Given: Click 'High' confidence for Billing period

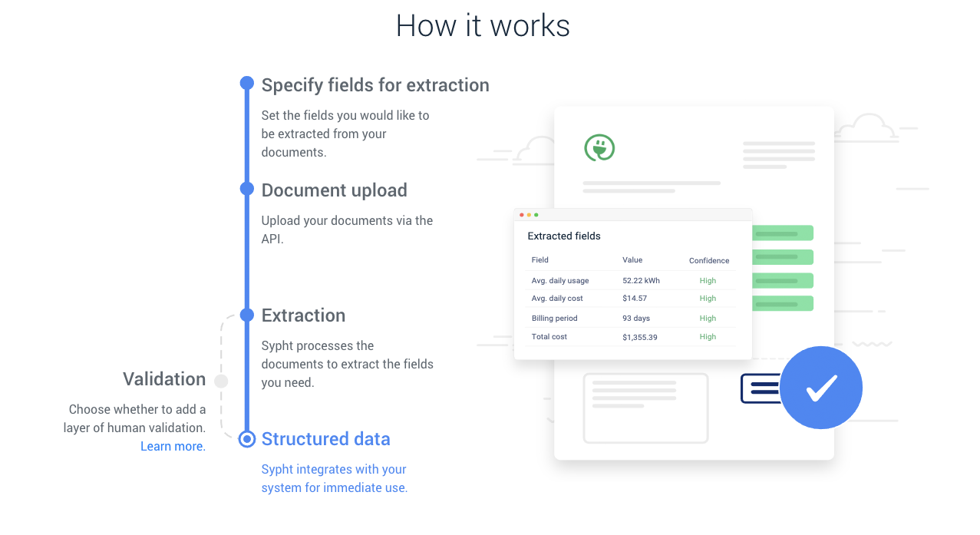Looking at the screenshot, I should 708,319.
